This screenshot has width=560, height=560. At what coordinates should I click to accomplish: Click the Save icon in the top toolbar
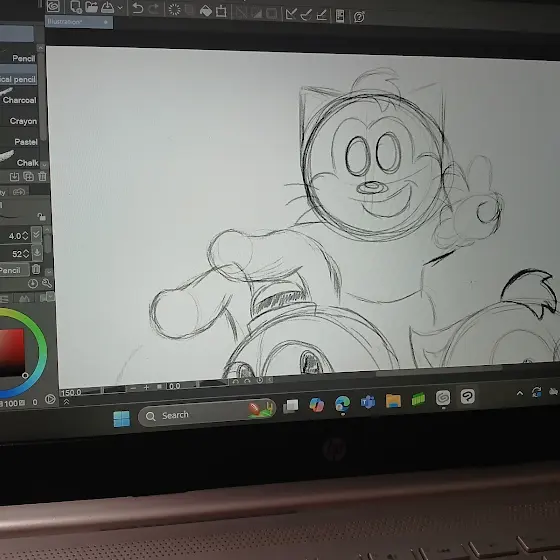pyautogui.click(x=108, y=7)
